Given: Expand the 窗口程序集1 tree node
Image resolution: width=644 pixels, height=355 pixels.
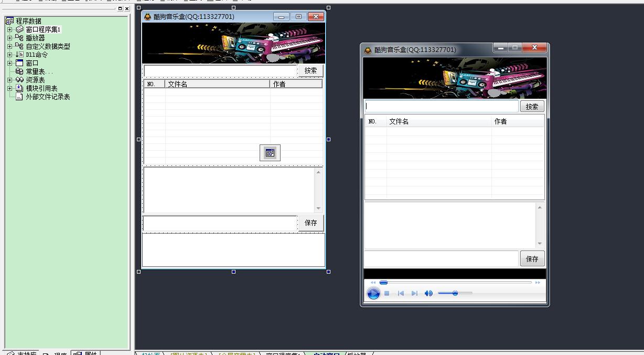Looking at the screenshot, I should (9, 29).
